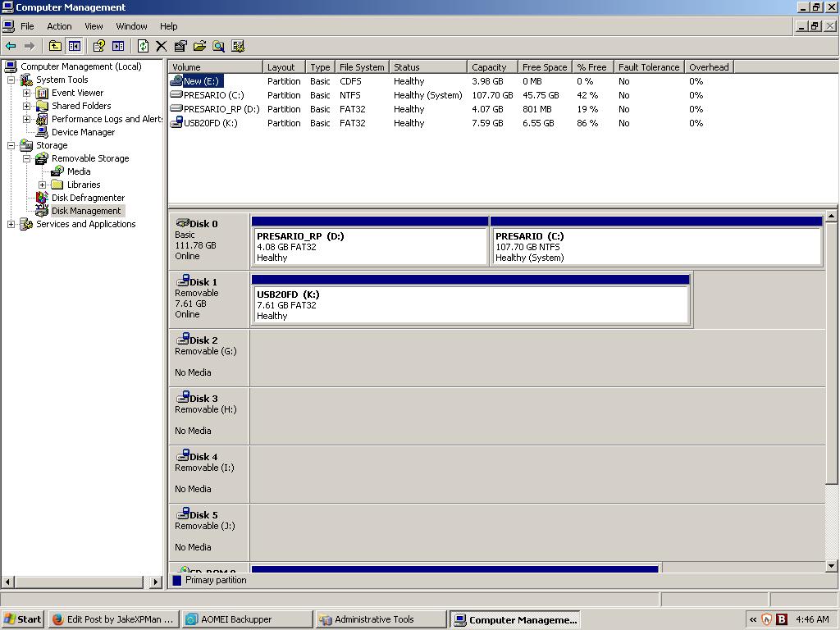Click the Start button
Image resolution: width=840 pixels, height=630 pixels.
point(23,619)
